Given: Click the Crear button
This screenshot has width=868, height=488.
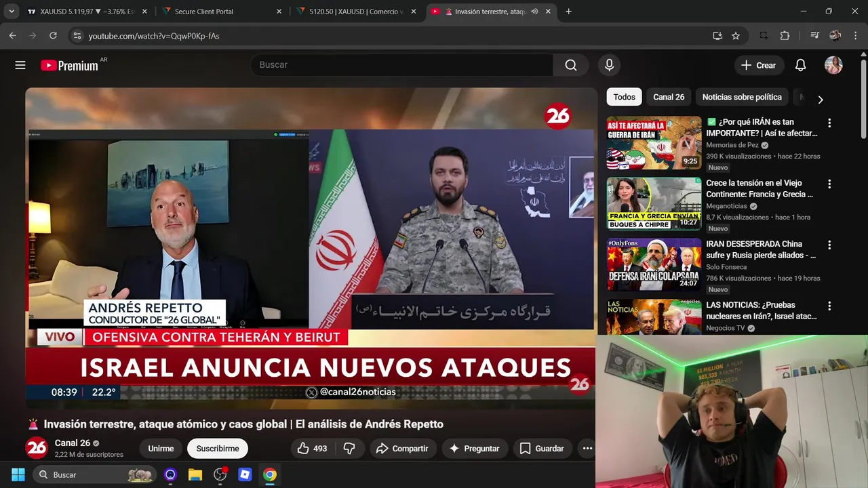Looking at the screenshot, I should [x=759, y=65].
